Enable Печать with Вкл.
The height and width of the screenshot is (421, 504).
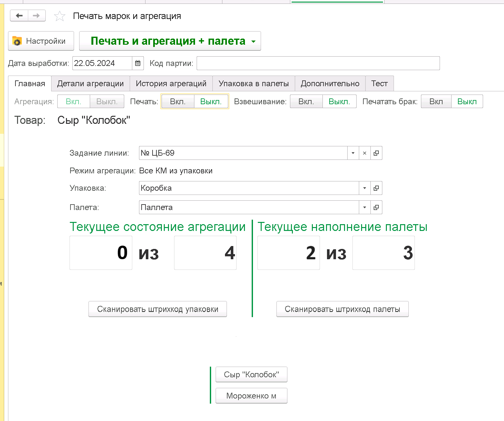point(178,102)
